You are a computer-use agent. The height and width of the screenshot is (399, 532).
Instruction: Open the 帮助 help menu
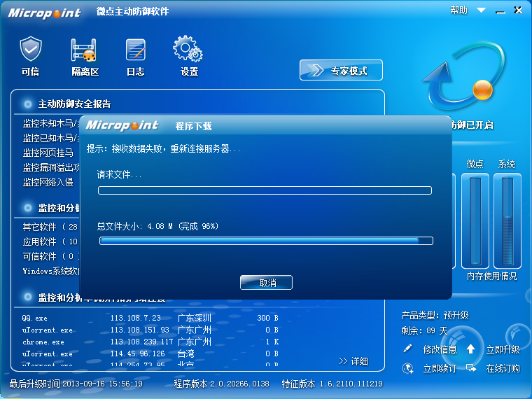(458, 10)
